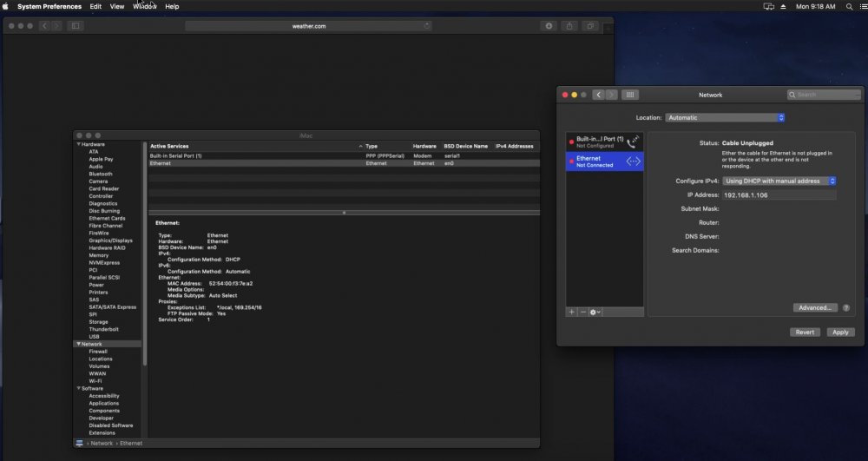This screenshot has width=868, height=461.
Task: Select Firewall under Network
Action: (x=98, y=352)
